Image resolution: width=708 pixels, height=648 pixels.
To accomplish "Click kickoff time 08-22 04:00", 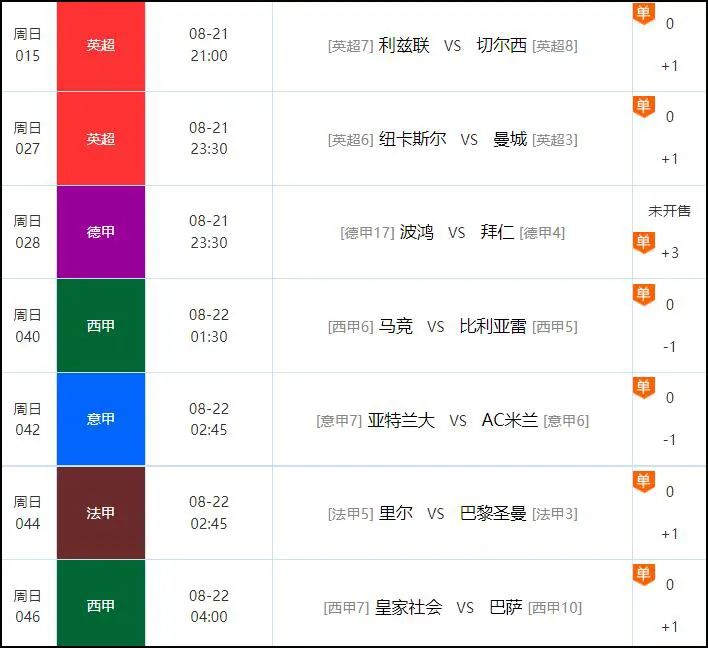I will [x=209, y=606].
